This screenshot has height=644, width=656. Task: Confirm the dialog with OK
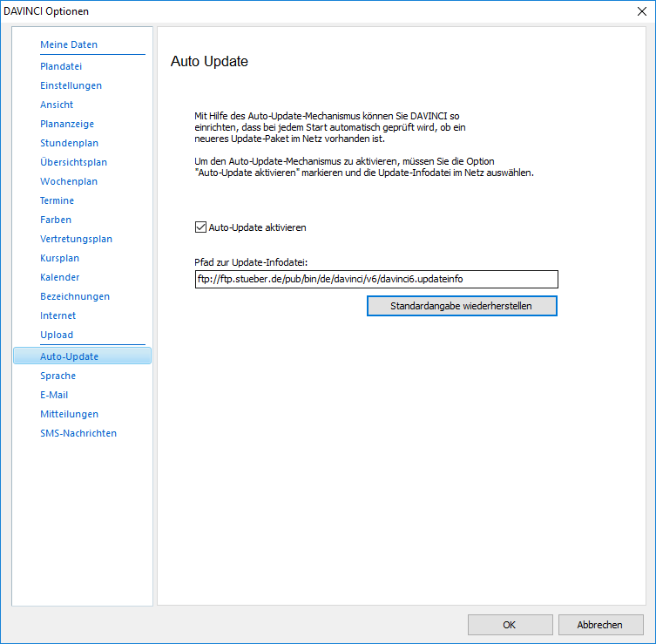(510, 625)
